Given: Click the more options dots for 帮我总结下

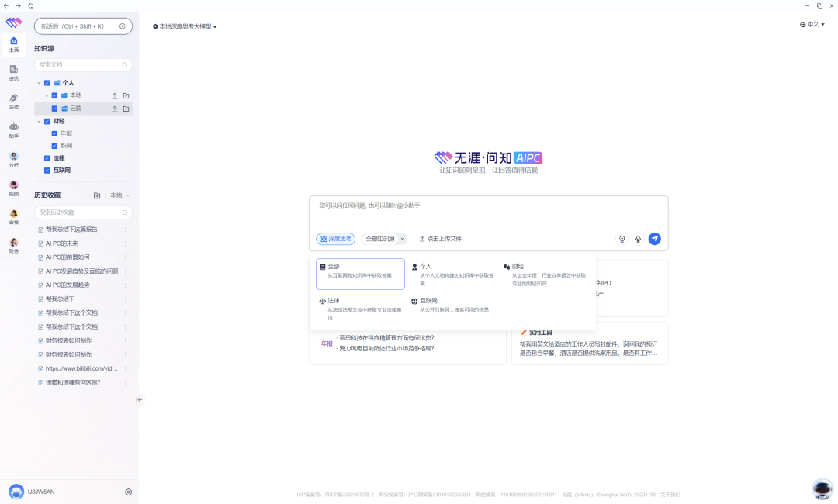Looking at the screenshot, I should [126, 299].
